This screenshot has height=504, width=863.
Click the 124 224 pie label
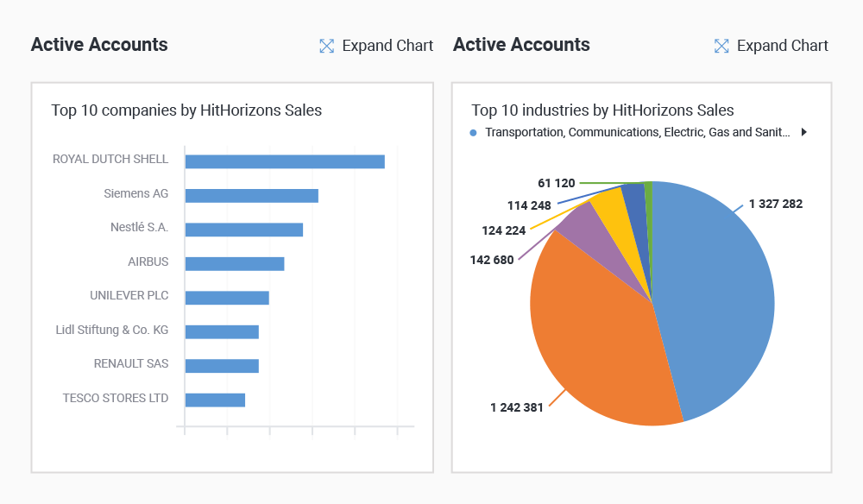(x=504, y=231)
